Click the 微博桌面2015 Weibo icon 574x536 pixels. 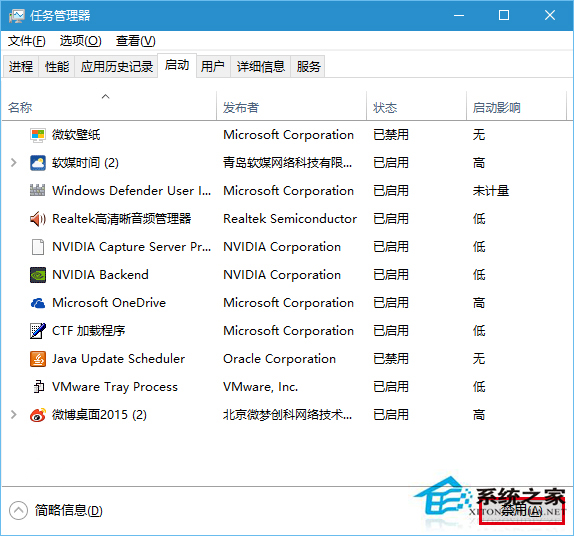click(37, 415)
